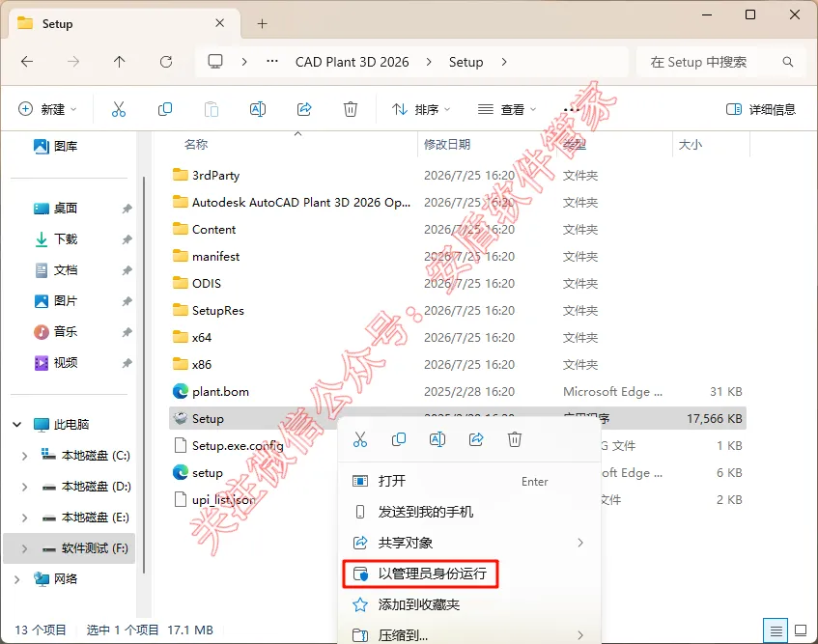Switch to large thumbnails view icon

pyautogui.click(x=801, y=630)
